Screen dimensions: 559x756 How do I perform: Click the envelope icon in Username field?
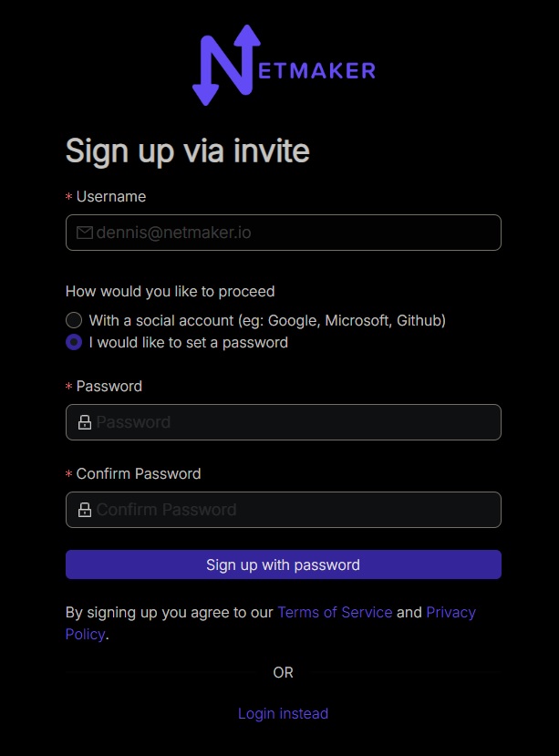tap(85, 233)
